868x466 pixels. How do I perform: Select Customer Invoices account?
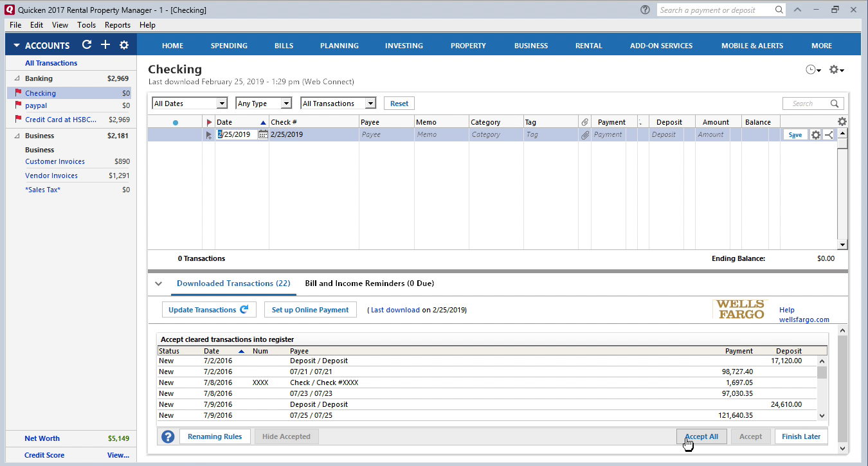[x=55, y=161]
